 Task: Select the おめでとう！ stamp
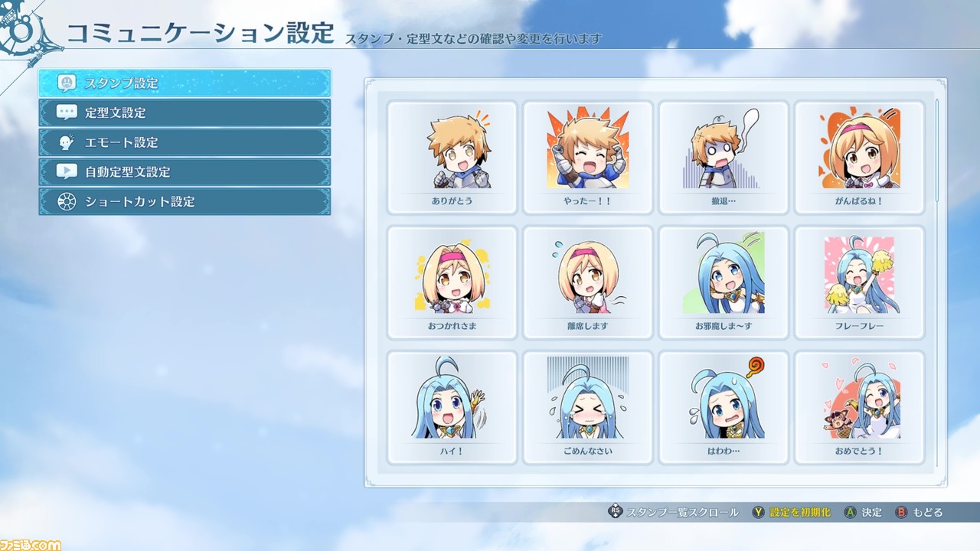pos(859,407)
